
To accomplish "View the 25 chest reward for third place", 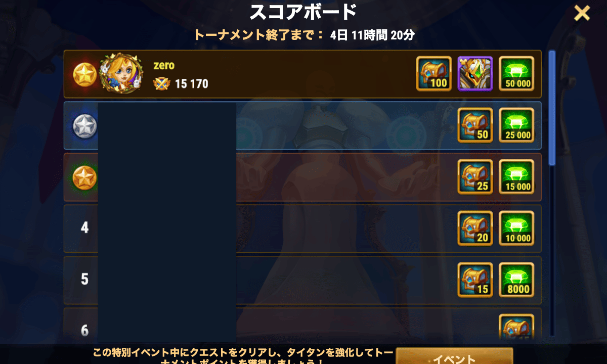I will [x=475, y=177].
